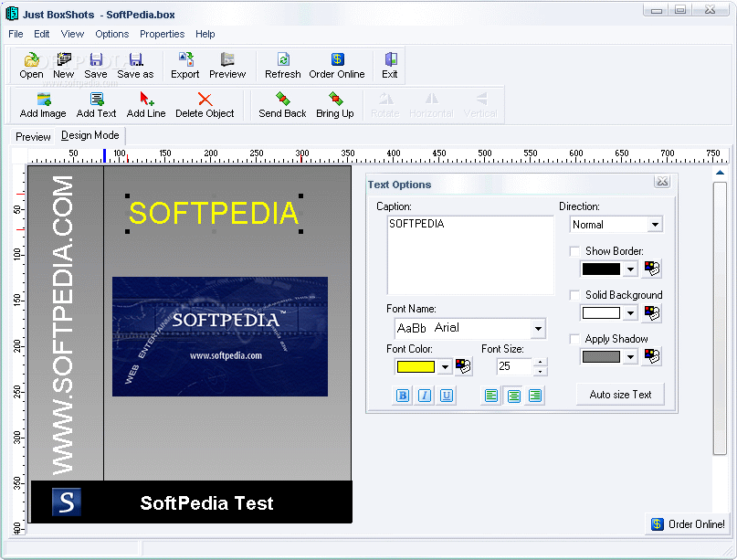The image size is (737, 560).
Task: Switch to the Preview tab
Action: pos(33,137)
